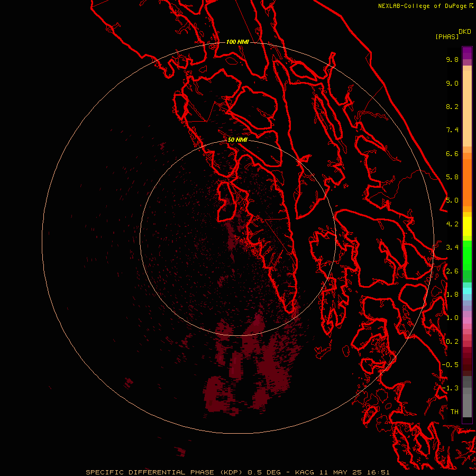This screenshot has height=476, width=476.
Task: Click the 5.0 scale value
Action: [x=452, y=200]
